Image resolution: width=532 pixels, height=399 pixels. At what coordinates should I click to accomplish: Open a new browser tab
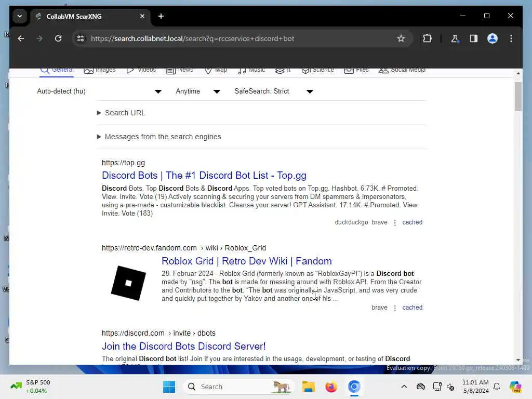161,16
